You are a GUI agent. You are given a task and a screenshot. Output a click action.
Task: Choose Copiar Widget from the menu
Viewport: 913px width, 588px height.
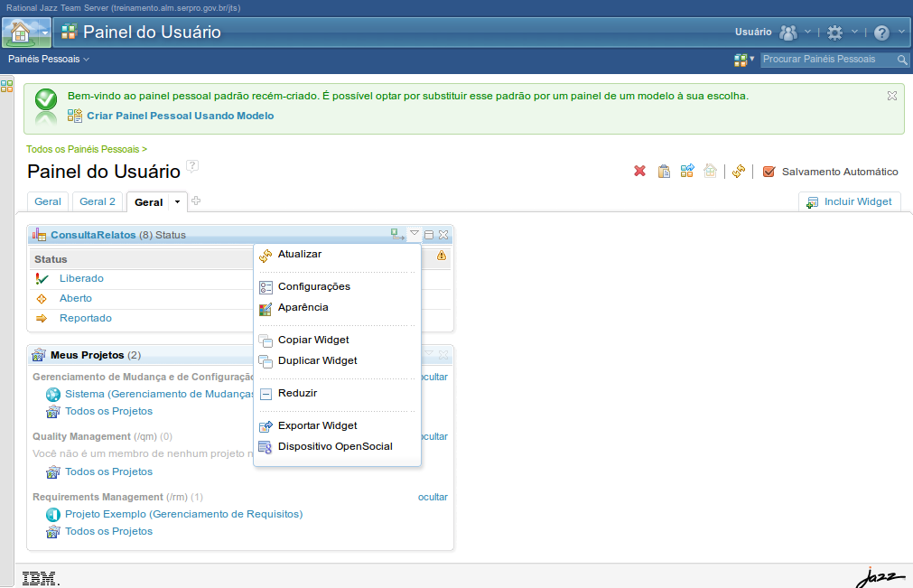coord(337,340)
